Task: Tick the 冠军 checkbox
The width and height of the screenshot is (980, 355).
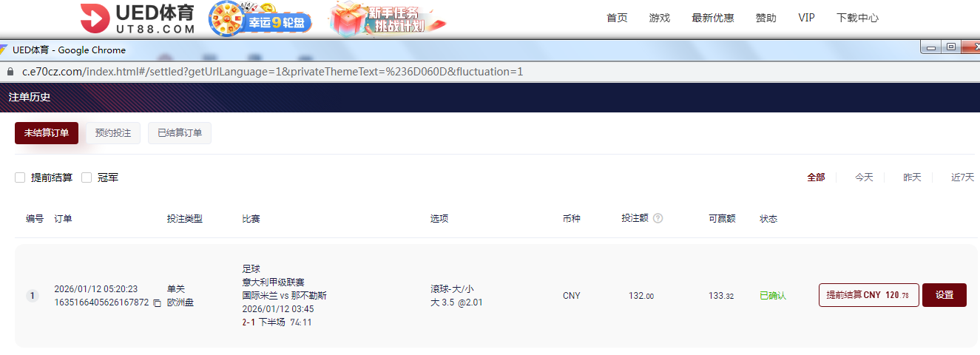Action: [87, 177]
